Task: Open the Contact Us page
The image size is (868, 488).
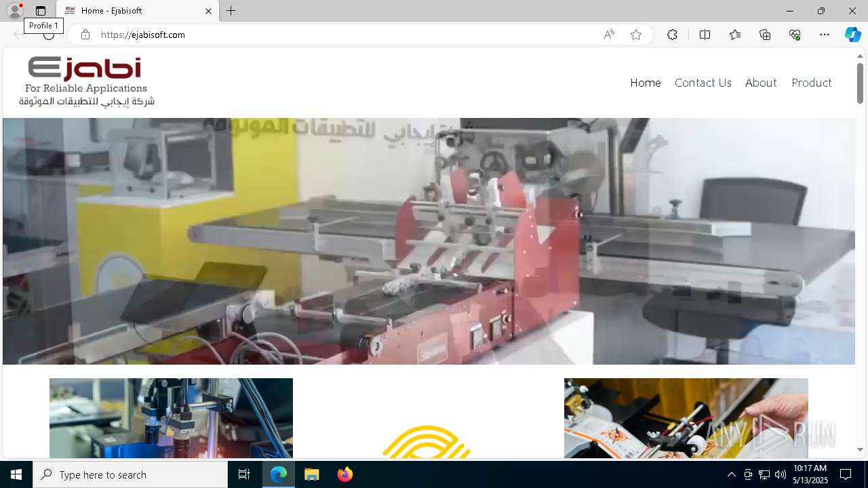Action: (x=703, y=83)
